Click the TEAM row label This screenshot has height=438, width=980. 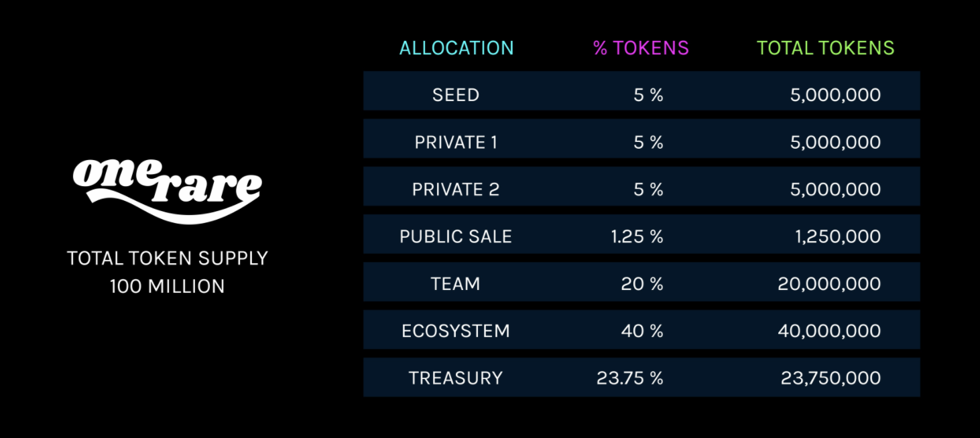[456, 284]
